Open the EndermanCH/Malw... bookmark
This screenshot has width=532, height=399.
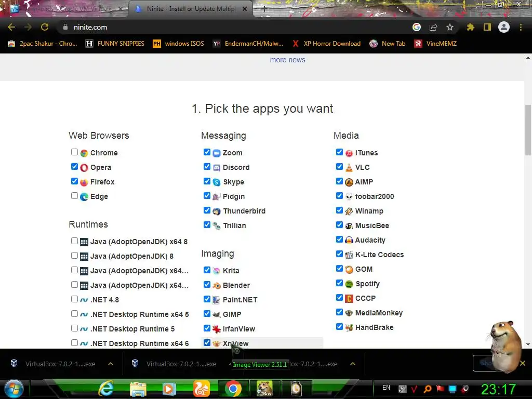coord(248,44)
